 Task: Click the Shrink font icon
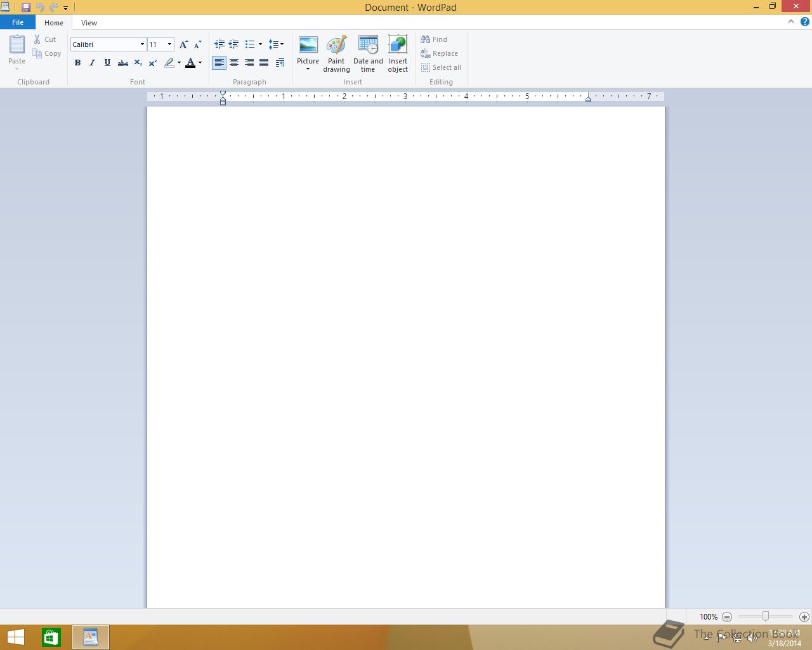click(x=197, y=44)
